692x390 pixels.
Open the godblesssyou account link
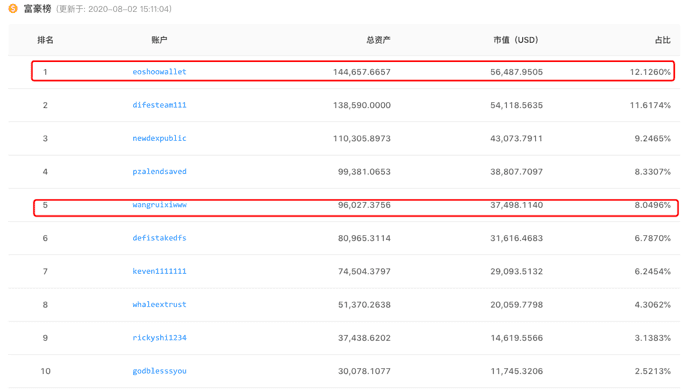[159, 371]
